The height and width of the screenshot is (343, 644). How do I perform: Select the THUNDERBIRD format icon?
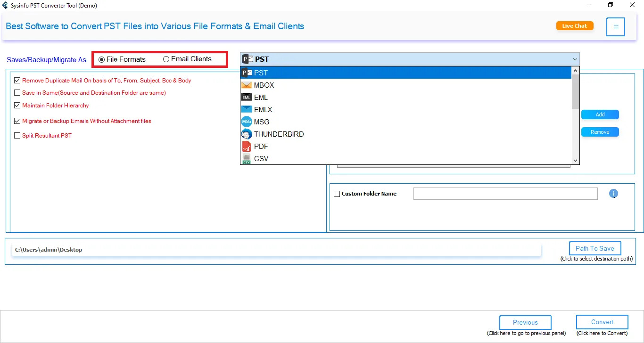click(246, 134)
